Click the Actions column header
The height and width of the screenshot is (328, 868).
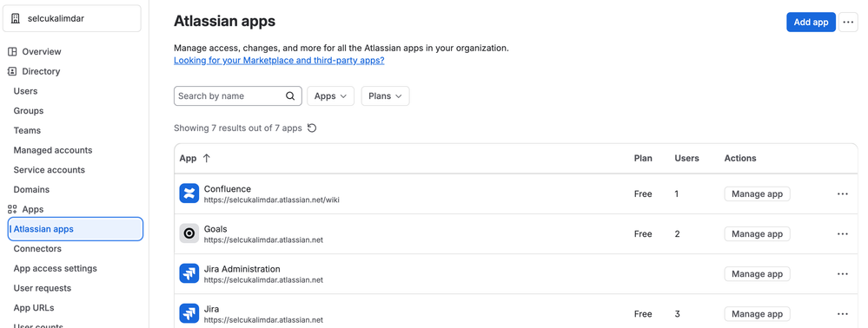click(x=740, y=158)
